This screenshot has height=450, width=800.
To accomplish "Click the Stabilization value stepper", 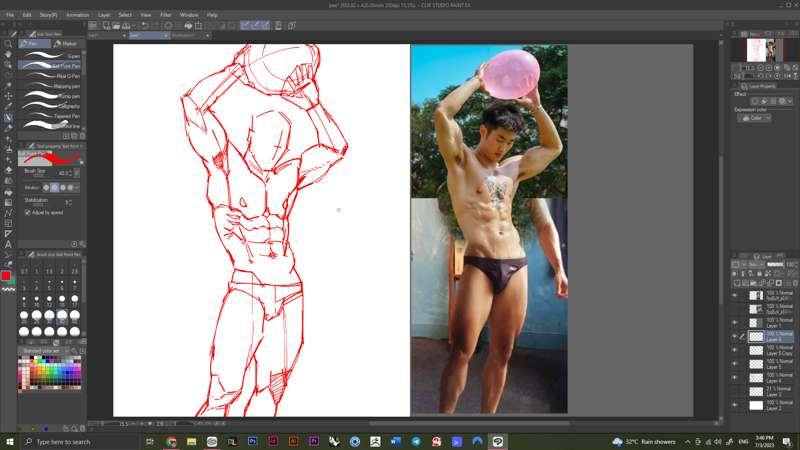I will 69,203.
